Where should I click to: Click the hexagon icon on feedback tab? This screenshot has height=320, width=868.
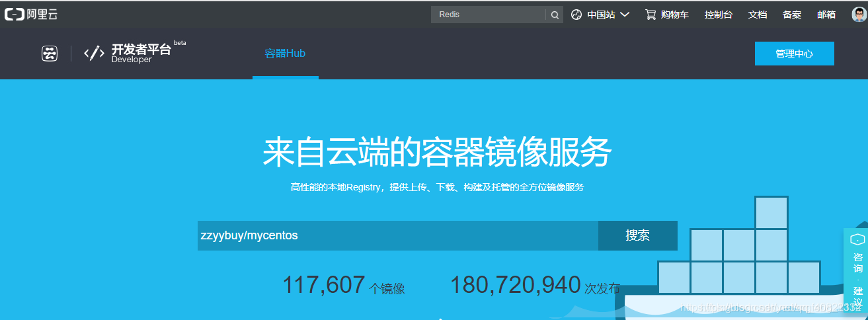[857, 240]
